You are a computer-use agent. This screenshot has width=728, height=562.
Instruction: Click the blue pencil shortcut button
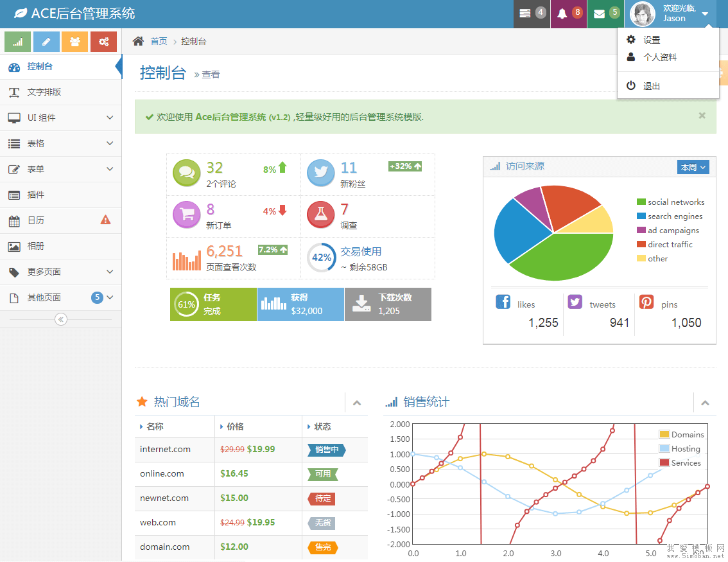[46, 42]
